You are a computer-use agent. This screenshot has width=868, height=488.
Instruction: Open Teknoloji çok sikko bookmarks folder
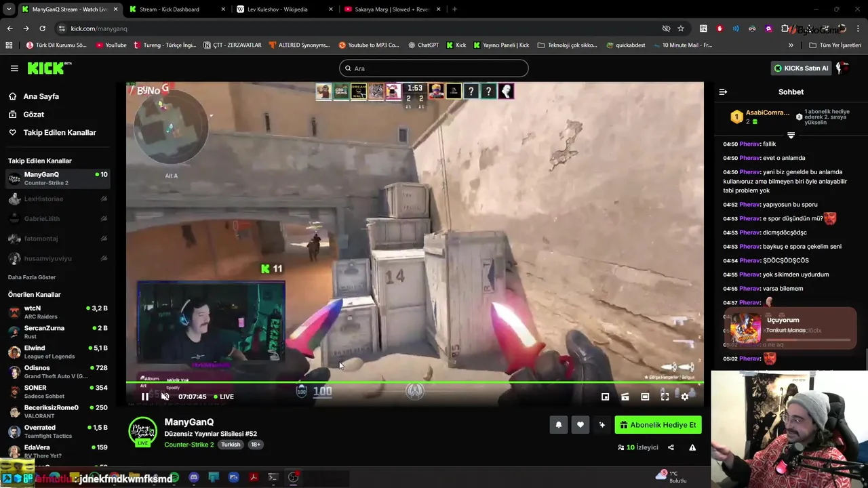[567, 45]
